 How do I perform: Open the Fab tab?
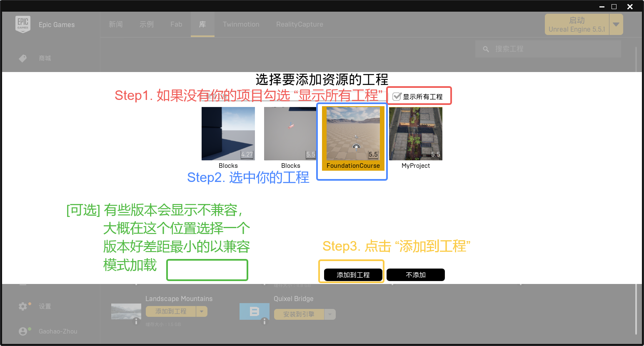(x=176, y=25)
